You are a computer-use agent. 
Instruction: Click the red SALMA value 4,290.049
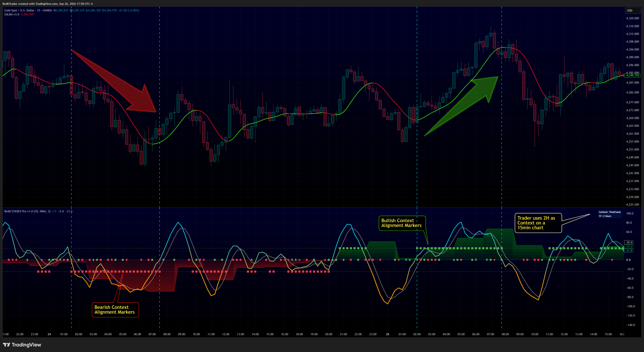[27, 14]
